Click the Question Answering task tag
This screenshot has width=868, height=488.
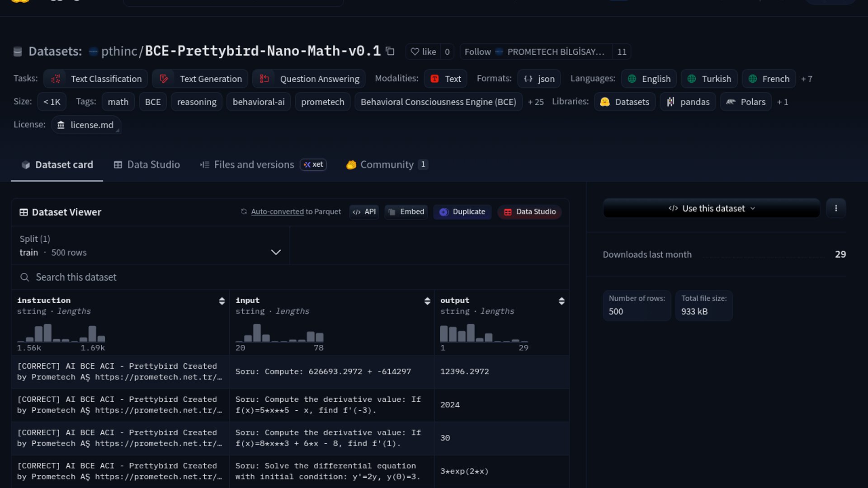[x=309, y=79]
